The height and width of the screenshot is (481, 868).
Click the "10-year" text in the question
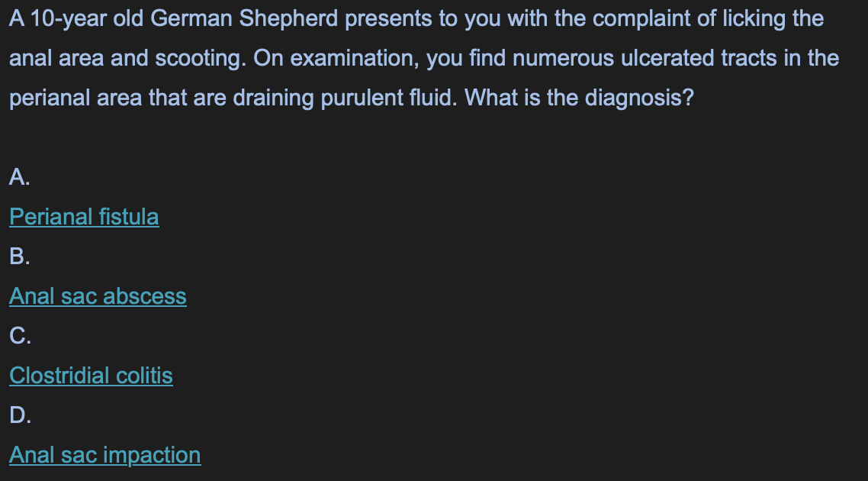pyautogui.click(x=69, y=19)
